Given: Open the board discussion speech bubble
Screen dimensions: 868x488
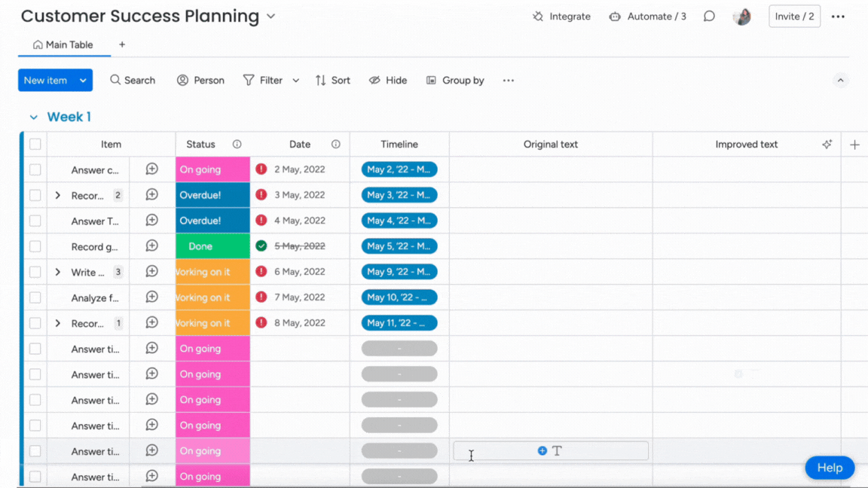Looking at the screenshot, I should (709, 17).
